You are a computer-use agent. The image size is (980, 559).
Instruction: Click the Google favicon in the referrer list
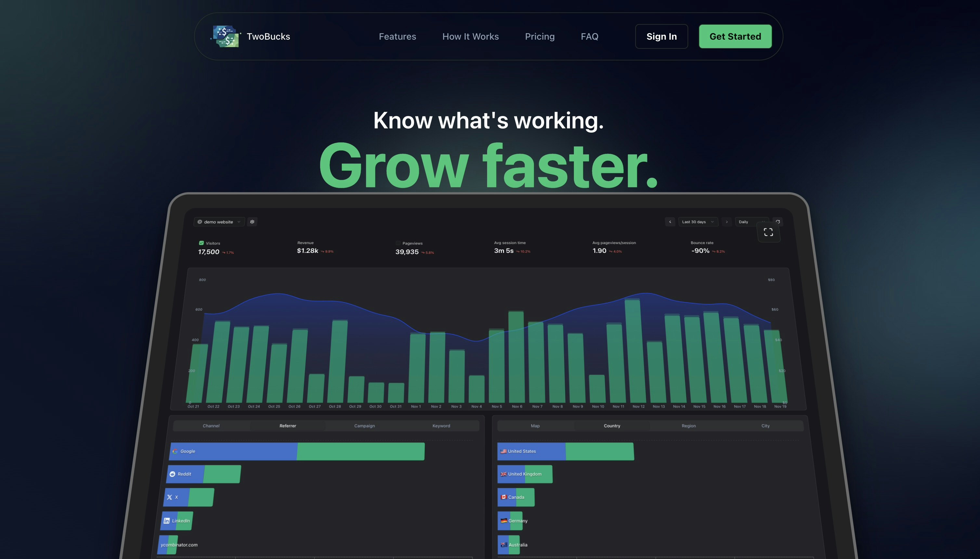coord(176,451)
